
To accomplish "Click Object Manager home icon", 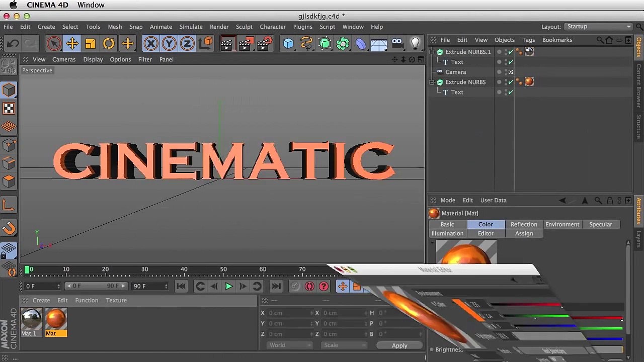I will click(x=609, y=40).
